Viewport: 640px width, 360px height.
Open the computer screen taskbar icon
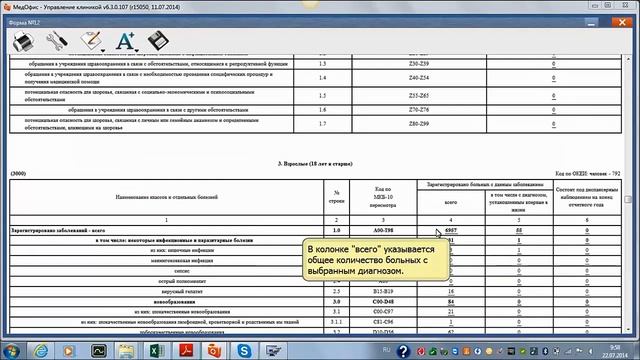pyautogui.click(x=273, y=351)
